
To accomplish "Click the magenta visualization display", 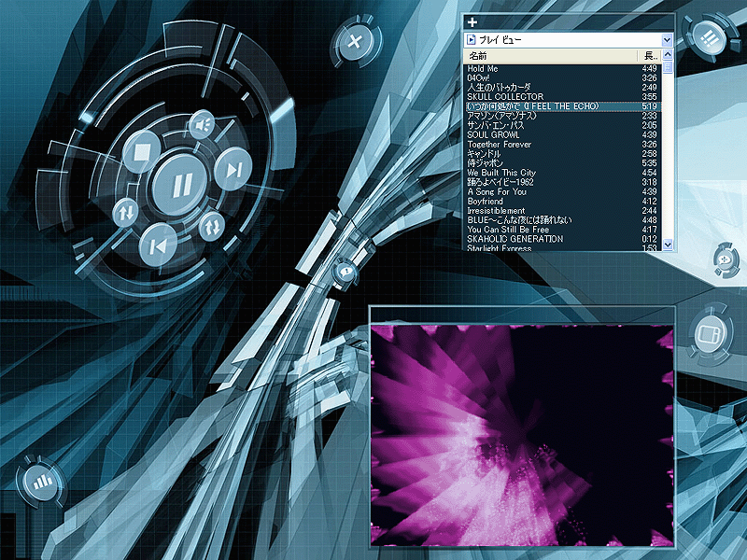I will (x=522, y=436).
